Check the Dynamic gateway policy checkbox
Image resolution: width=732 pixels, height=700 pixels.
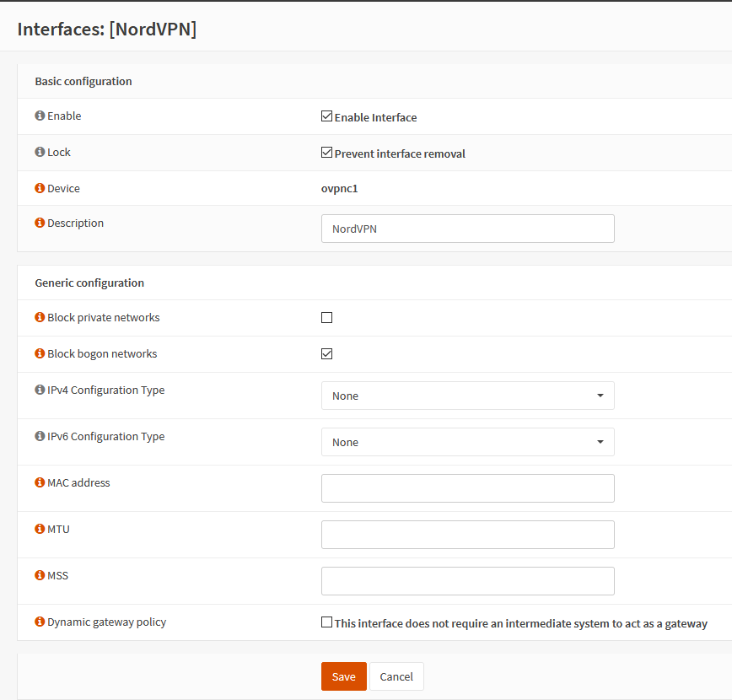pyautogui.click(x=327, y=622)
